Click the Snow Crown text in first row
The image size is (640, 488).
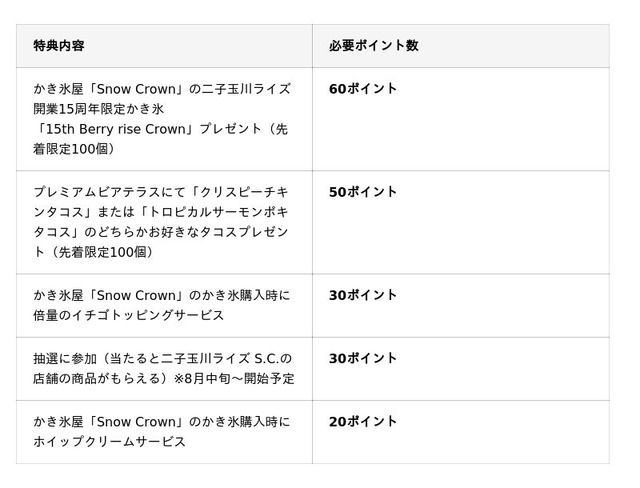(x=136, y=89)
